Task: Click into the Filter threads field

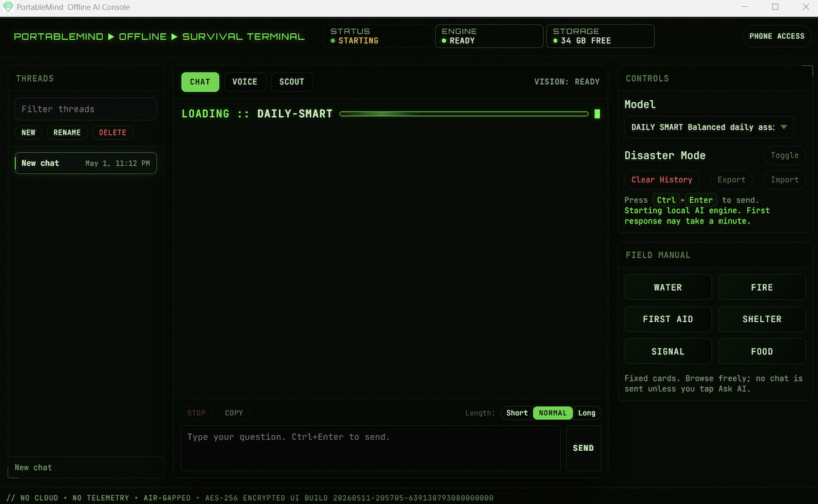Action: tap(86, 109)
